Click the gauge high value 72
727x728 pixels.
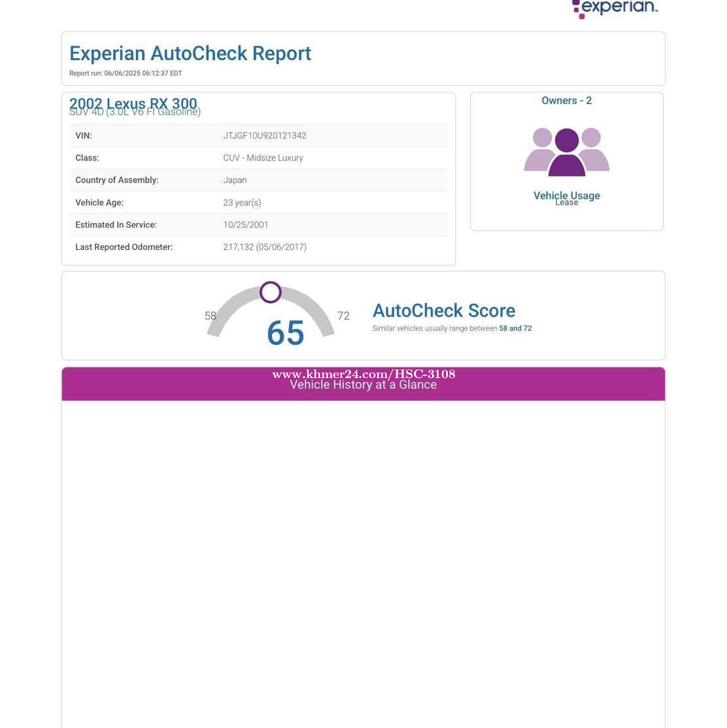343,316
